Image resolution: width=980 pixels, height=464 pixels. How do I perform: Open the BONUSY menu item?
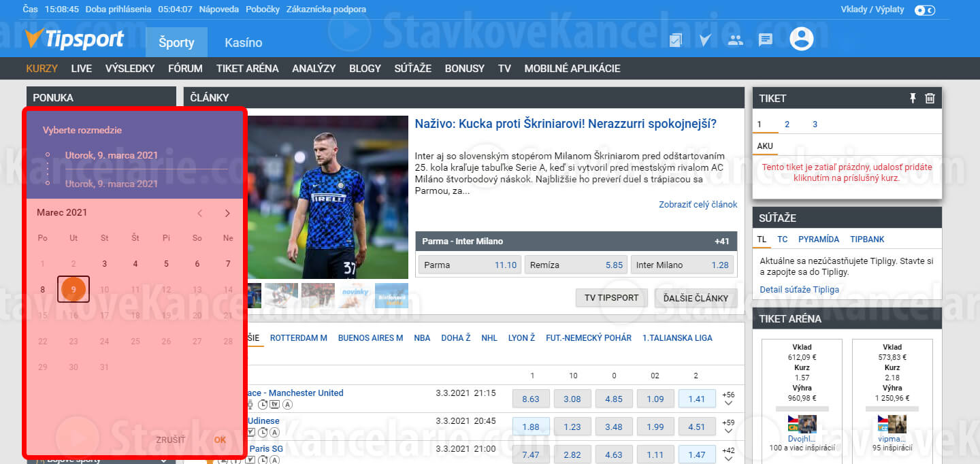click(x=465, y=68)
